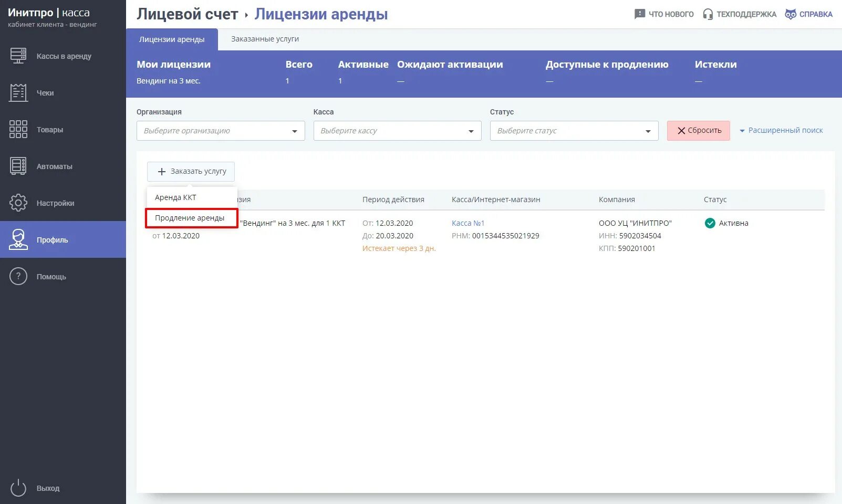Select the Автоматы sidebar icon
The height and width of the screenshot is (504, 842).
point(18,166)
